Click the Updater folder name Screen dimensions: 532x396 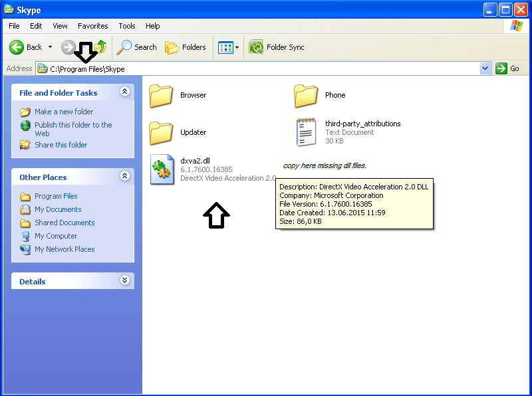(193, 132)
